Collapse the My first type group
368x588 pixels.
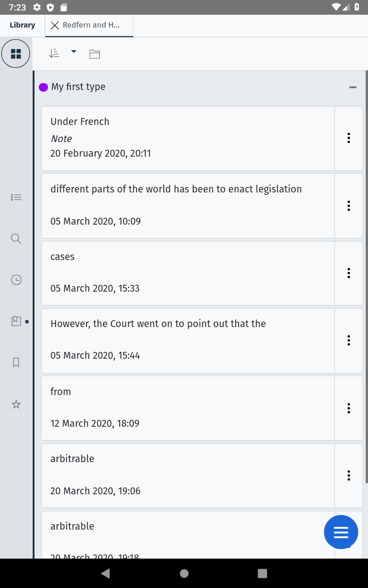(x=353, y=87)
